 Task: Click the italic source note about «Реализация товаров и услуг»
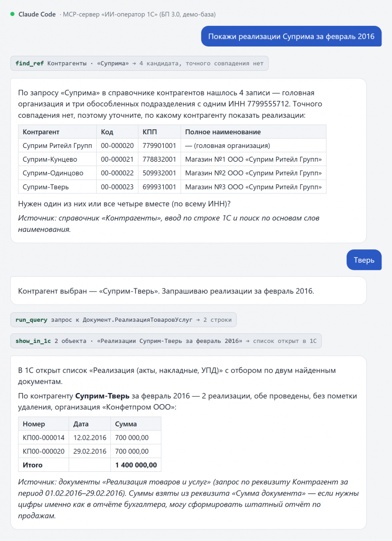(x=189, y=499)
